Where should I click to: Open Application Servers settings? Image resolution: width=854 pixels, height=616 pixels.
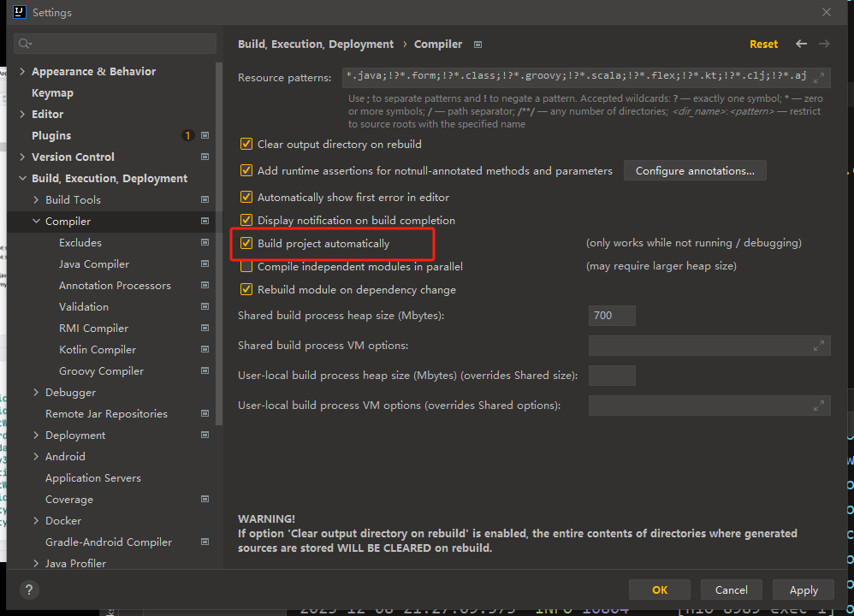pyautogui.click(x=93, y=477)
